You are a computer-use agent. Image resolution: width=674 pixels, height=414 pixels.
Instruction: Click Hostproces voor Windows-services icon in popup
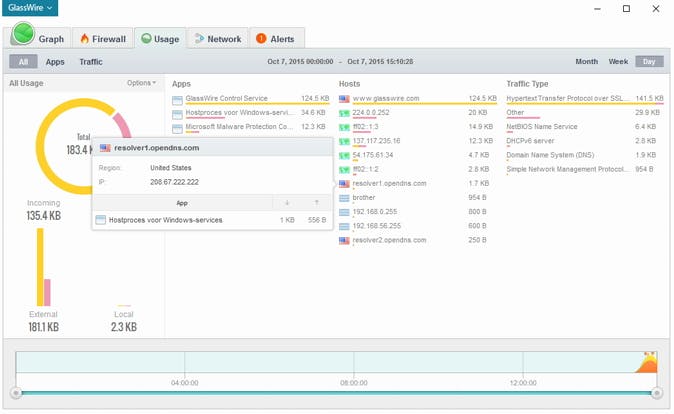[x=101, y=220]
